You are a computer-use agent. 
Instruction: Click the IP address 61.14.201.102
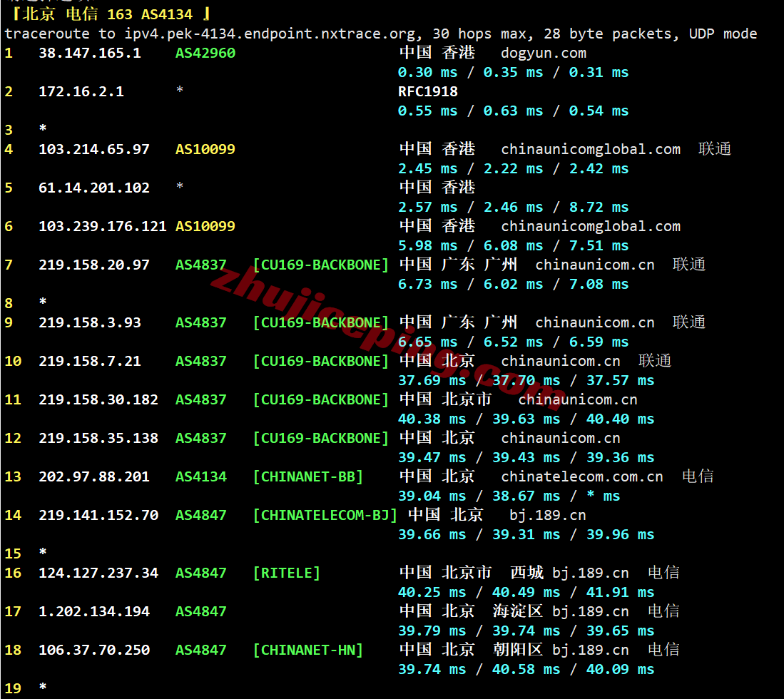94,188
